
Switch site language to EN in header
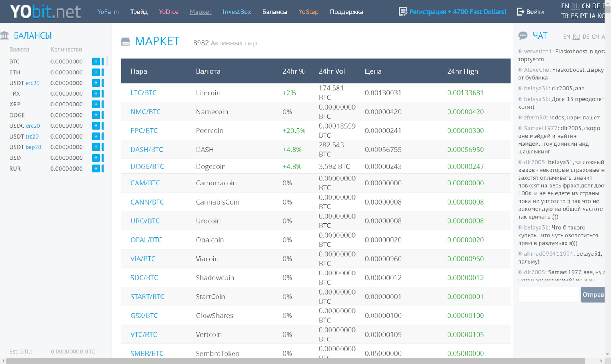tap(565, 6)
